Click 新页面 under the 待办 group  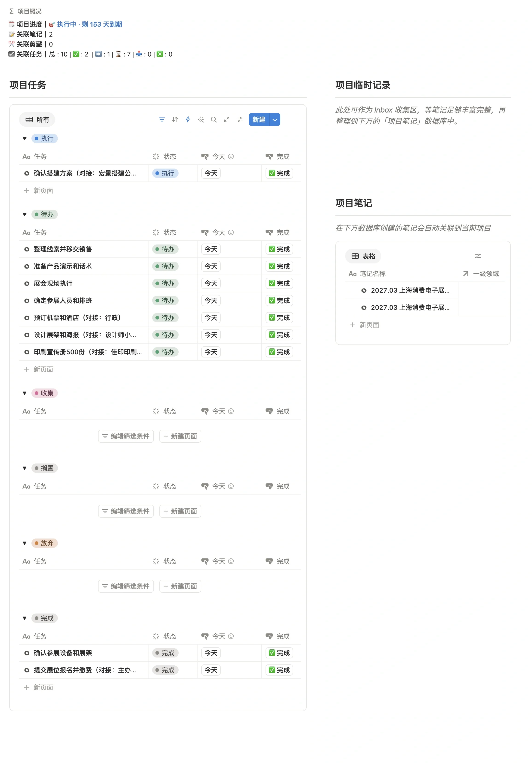coord(39,369)
